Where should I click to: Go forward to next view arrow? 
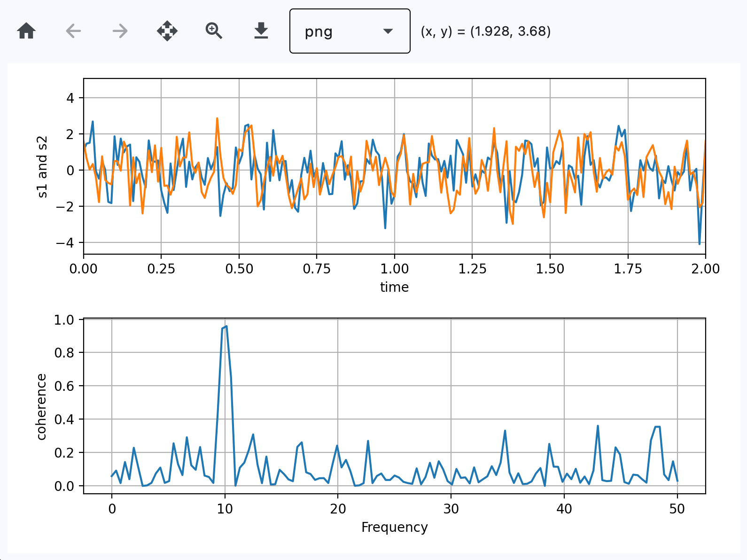(x=120, y=31)
